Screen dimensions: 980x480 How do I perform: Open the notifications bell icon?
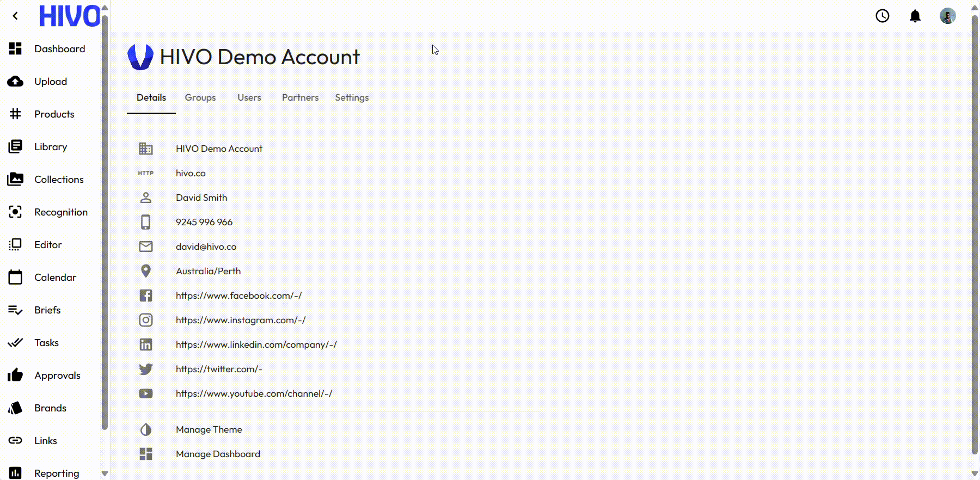coord(915,16)
